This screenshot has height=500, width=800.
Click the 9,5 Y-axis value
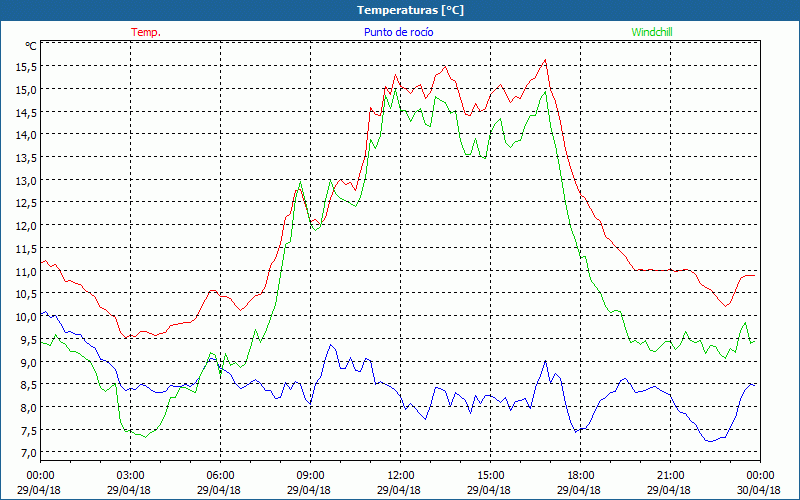pyautogui.click(x=28, y=339)
